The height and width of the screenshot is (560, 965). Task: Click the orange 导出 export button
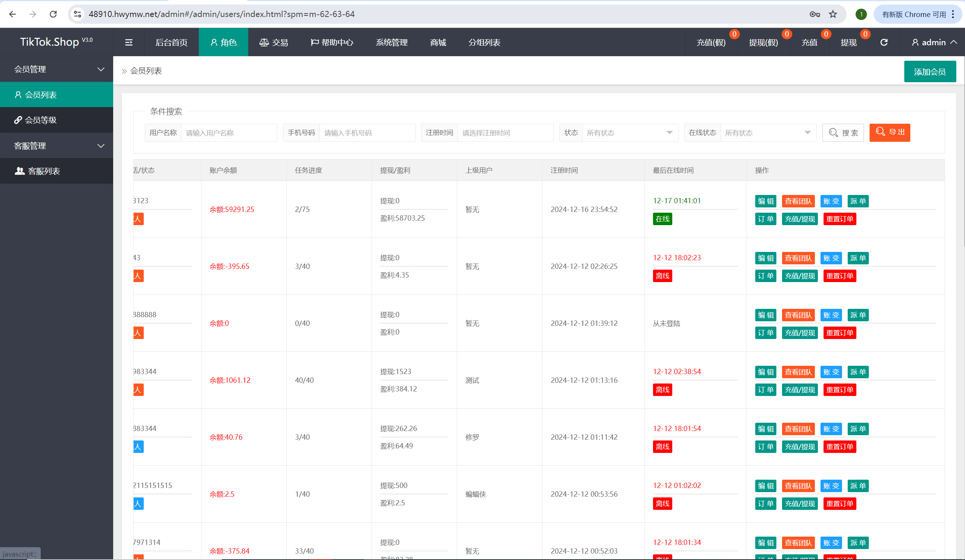pyautogui.click(x=890, y=132)
